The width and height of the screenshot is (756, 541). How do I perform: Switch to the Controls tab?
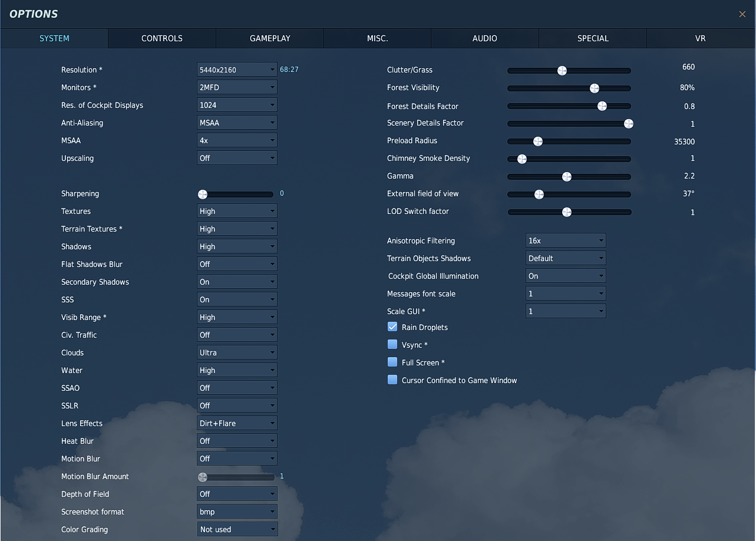162,38
